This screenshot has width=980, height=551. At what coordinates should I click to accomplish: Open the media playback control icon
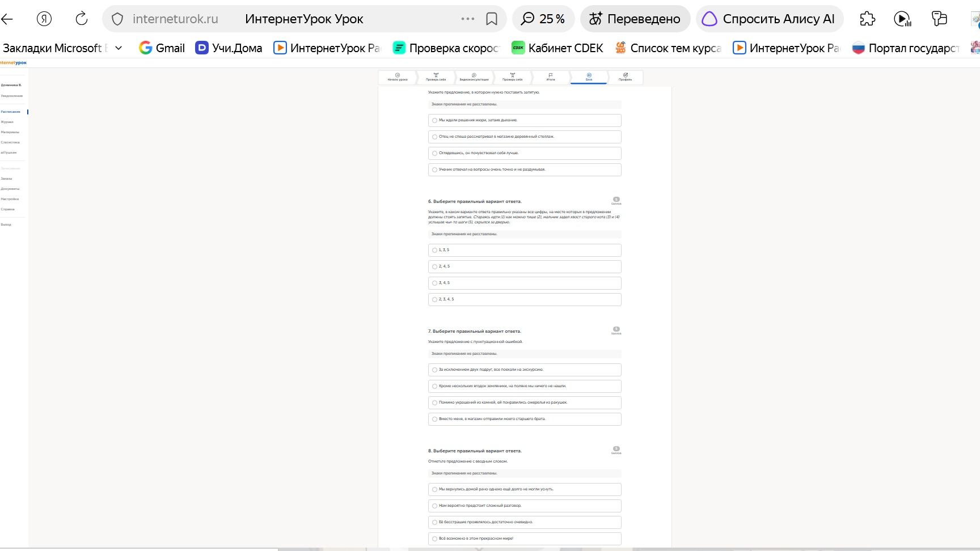902,19
